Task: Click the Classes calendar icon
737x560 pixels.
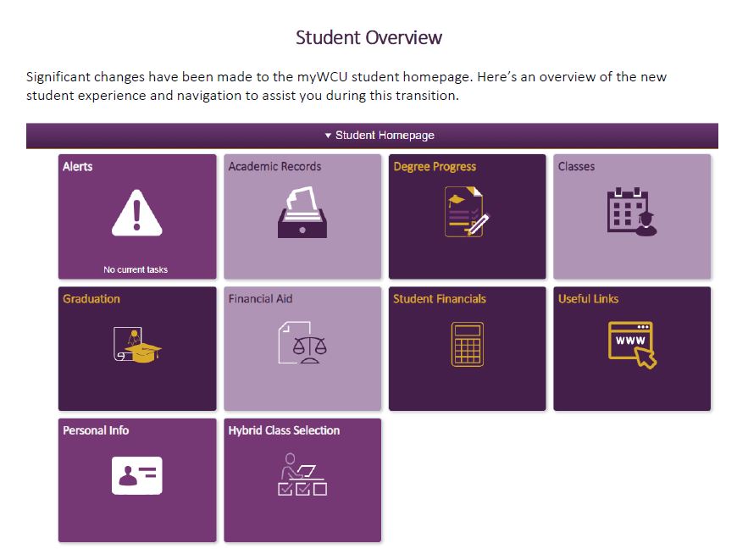Action: [632, 212]
